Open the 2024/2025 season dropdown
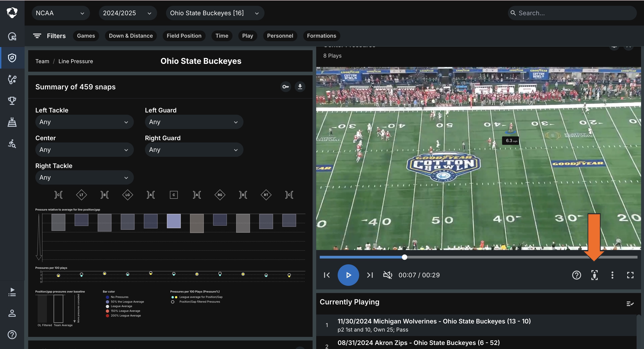Screen dimensions: 644x349 click(128, 13)
